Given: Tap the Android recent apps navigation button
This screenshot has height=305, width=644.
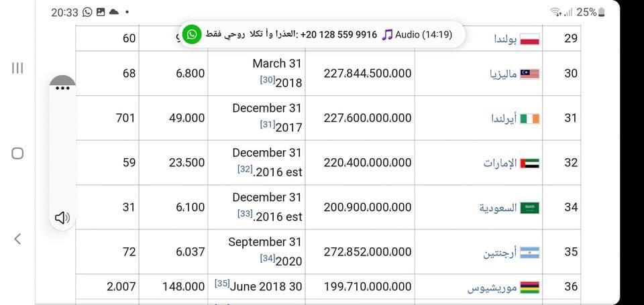Looking at the screenshot, I should click(x=17, y=68).
